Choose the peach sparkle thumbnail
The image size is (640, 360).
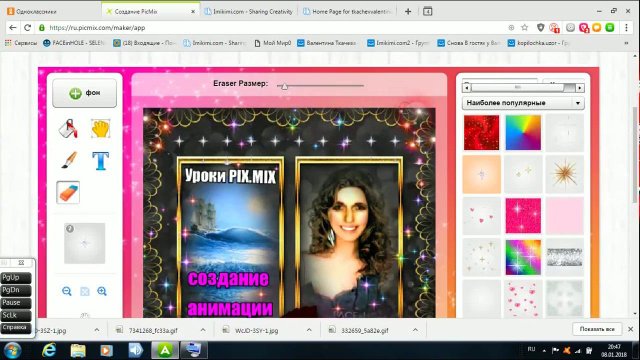(x=482, y=174)
